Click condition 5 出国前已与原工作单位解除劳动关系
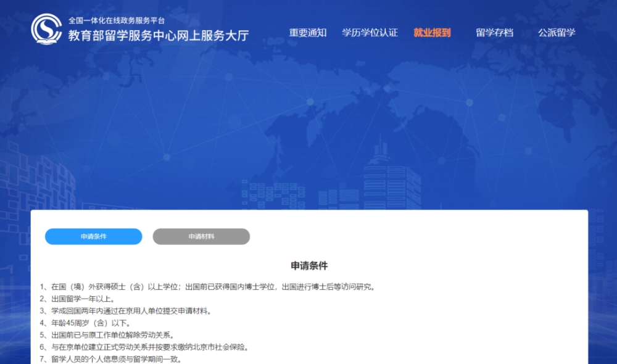 [x=108, y=335]
